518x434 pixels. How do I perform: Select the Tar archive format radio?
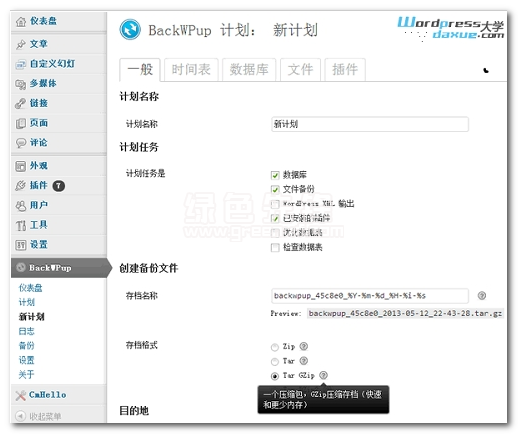click(x=275, y=362)
